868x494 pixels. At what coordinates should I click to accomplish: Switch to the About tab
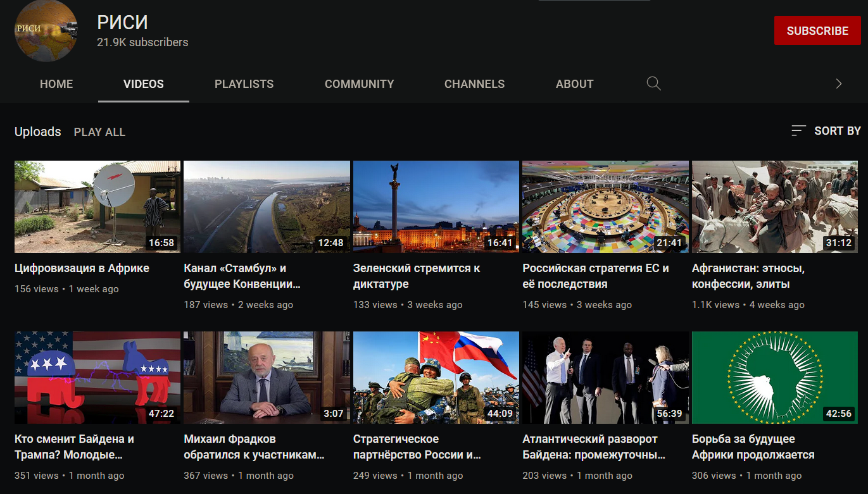point(575,84)
